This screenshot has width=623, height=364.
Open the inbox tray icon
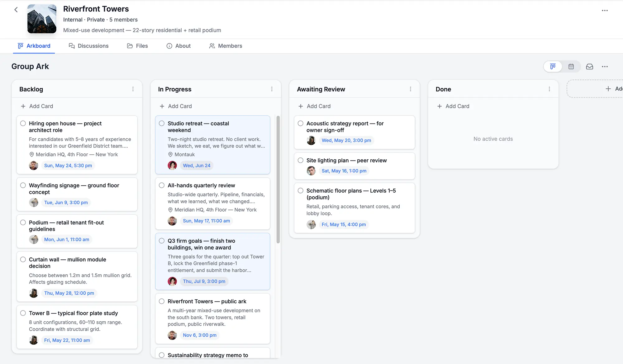[x=589, y=67]
